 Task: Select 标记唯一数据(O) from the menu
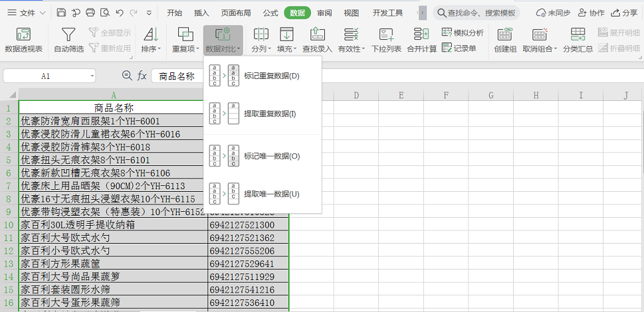(263, 156)
